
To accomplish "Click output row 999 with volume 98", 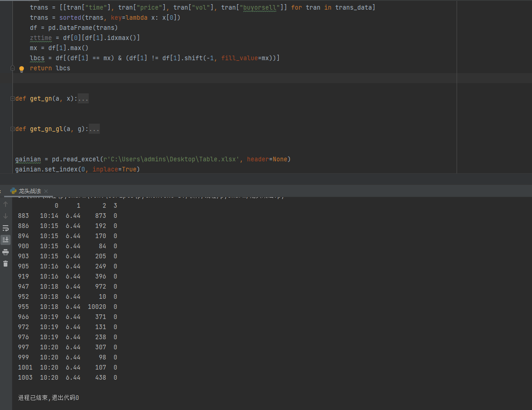I will [68, 358].
